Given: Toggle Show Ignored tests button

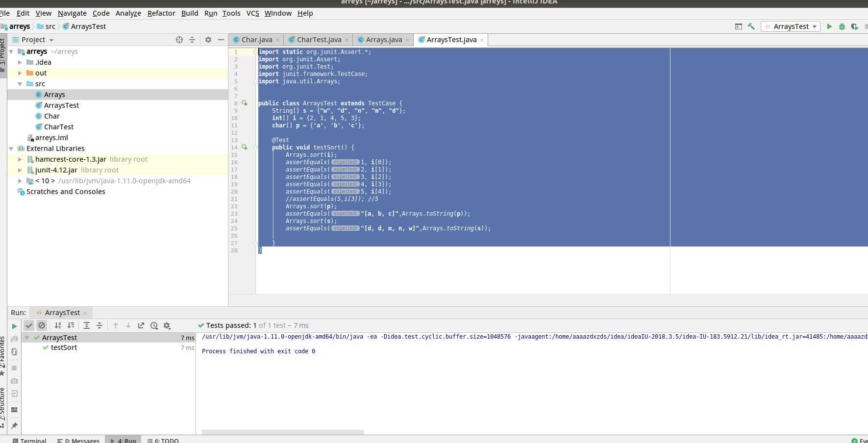Looking at the screenshot, I should pos(42,325).
